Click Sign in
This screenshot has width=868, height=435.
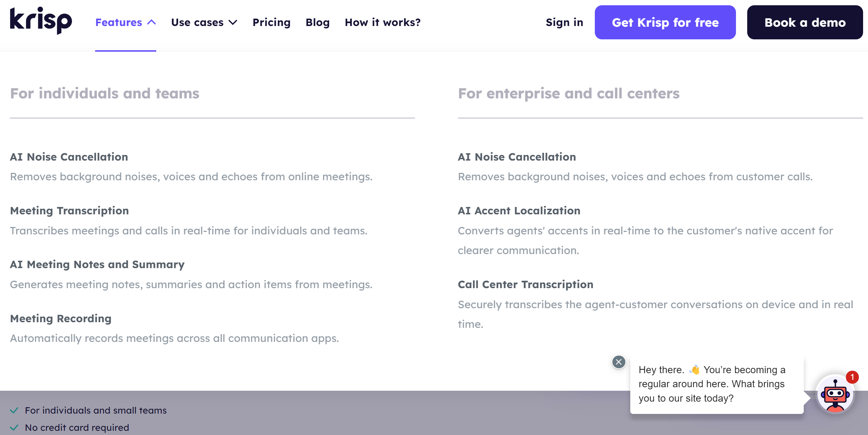coord(564,22)
